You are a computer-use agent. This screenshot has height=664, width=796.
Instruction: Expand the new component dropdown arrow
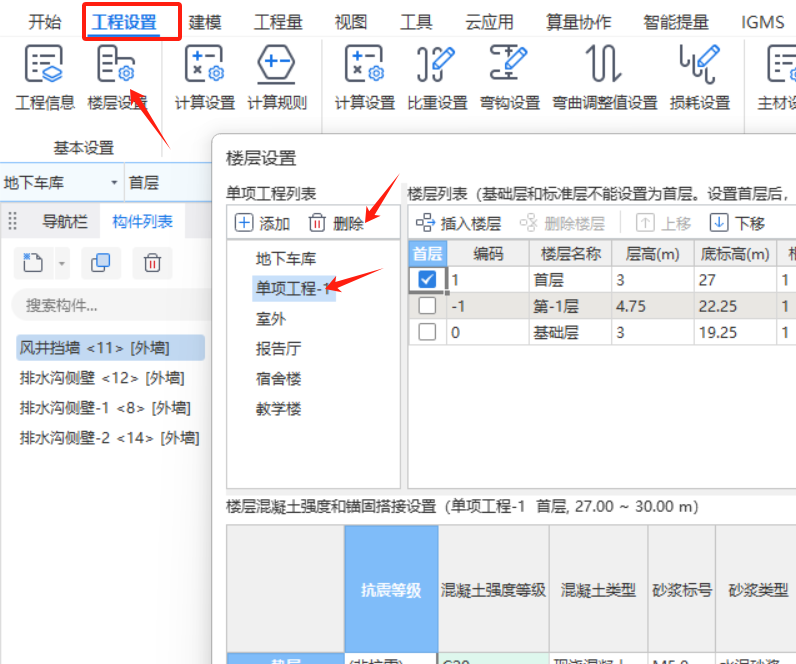coord(62,263)
